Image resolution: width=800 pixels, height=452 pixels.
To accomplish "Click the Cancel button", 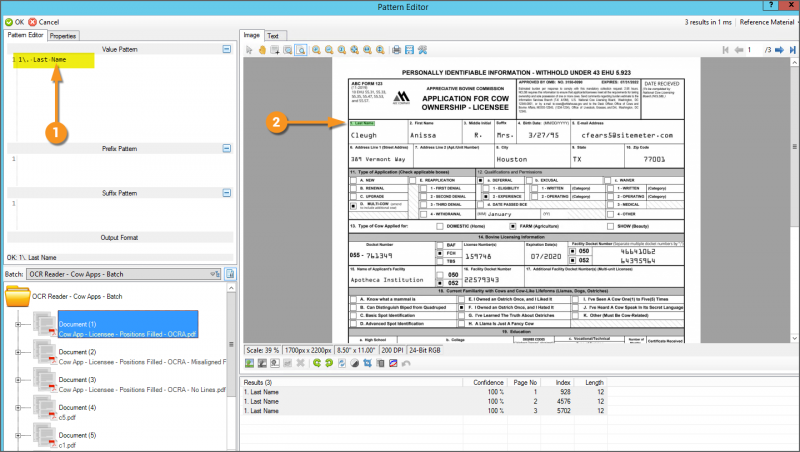I will (x=44, y=21).
